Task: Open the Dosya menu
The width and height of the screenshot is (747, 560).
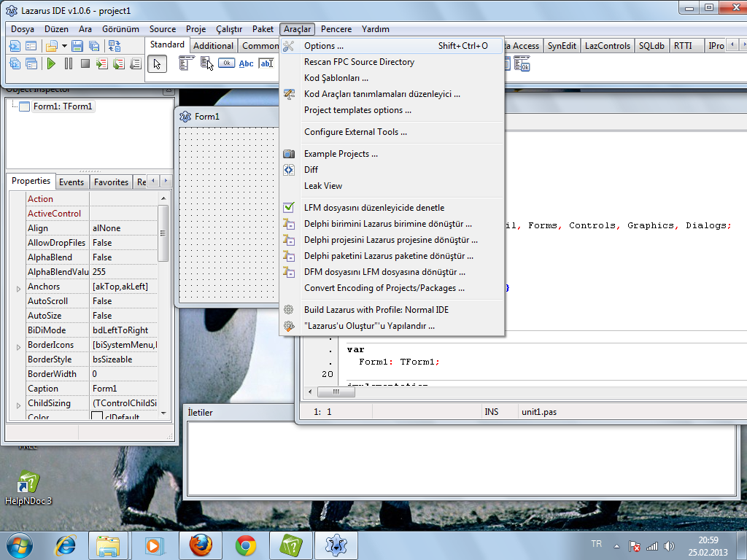Action: coord(23,29)
